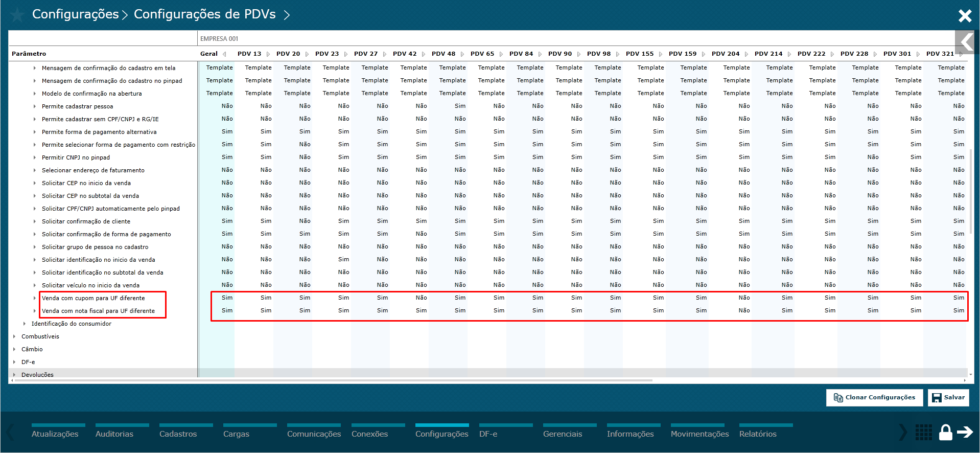Click the arrow beside PDV 98 header
The height and width of the screenshot is (453, 980).
pos(618,54)
